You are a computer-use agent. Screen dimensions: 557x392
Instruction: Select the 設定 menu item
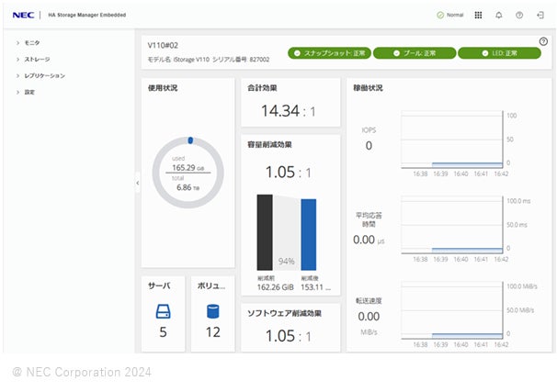tap(29, 92)
